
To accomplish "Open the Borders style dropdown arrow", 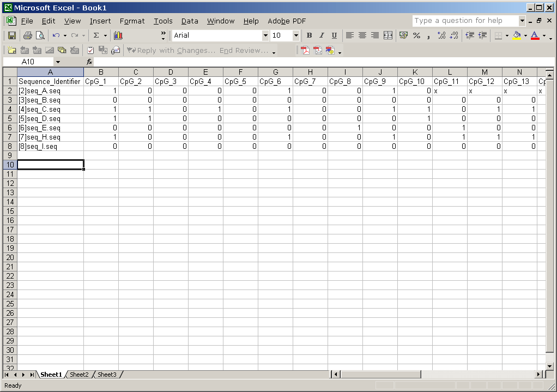I will click(507, 35).
